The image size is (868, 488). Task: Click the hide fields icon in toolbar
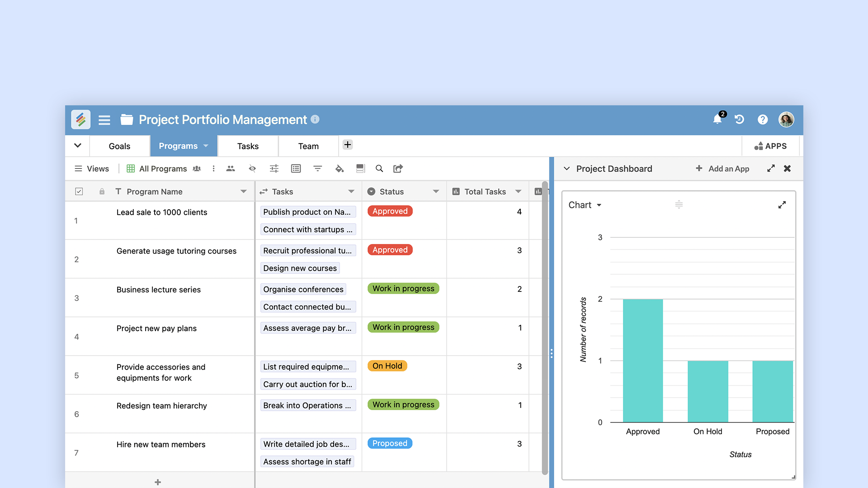click(252, 169)
